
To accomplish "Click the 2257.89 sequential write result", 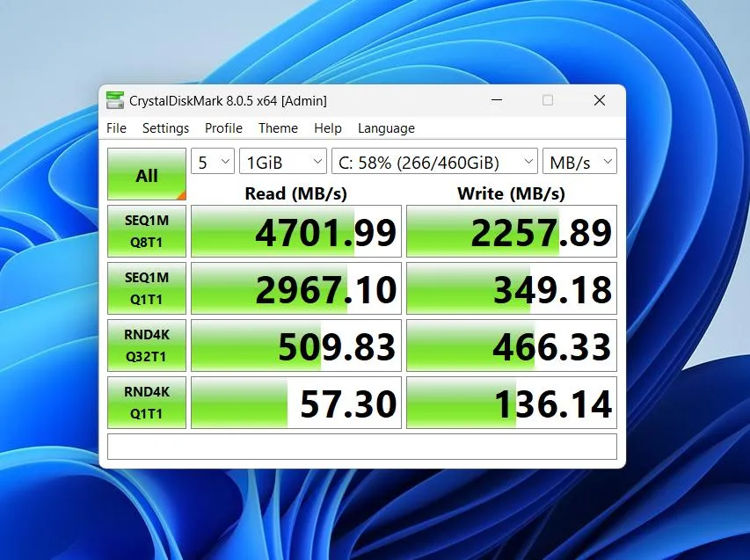I will [512, 231].
